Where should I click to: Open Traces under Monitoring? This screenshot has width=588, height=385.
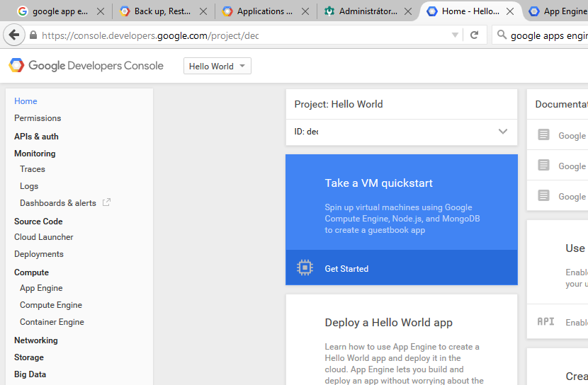point(33,169)
